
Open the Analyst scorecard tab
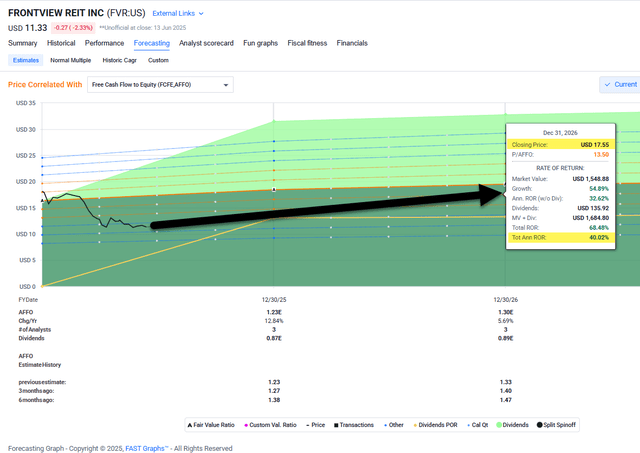(x=206, y=43)
